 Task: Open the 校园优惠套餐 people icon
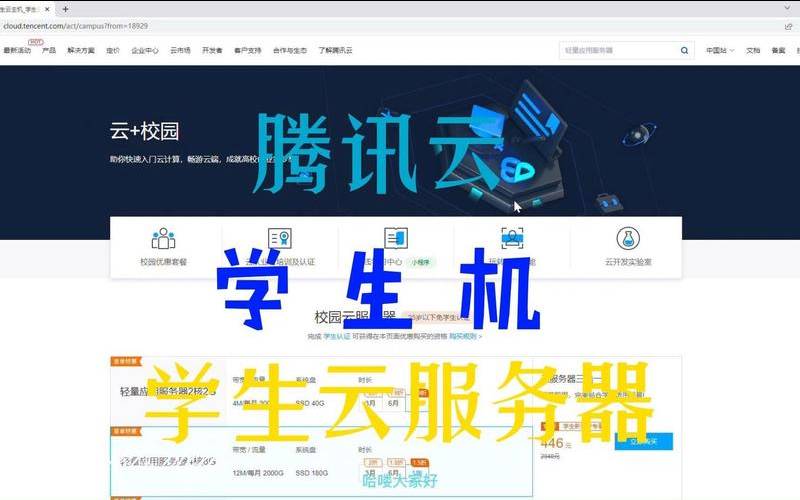[x=163, y=238]
